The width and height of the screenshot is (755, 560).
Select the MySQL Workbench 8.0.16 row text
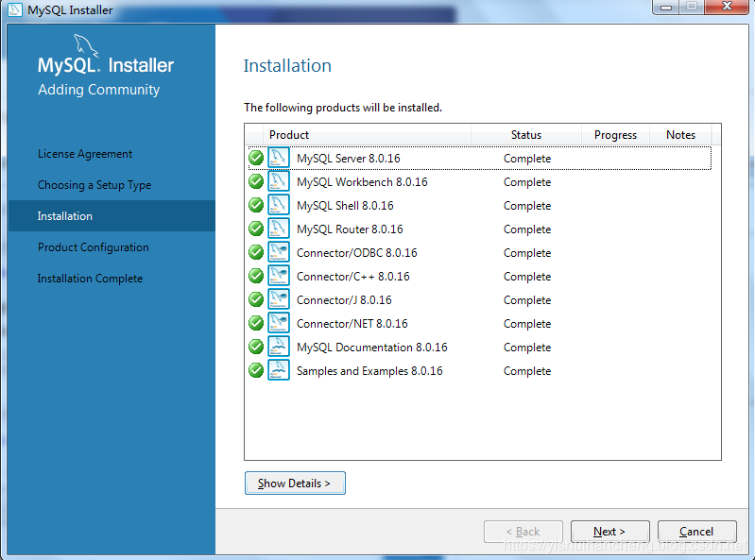pos(362,182)
